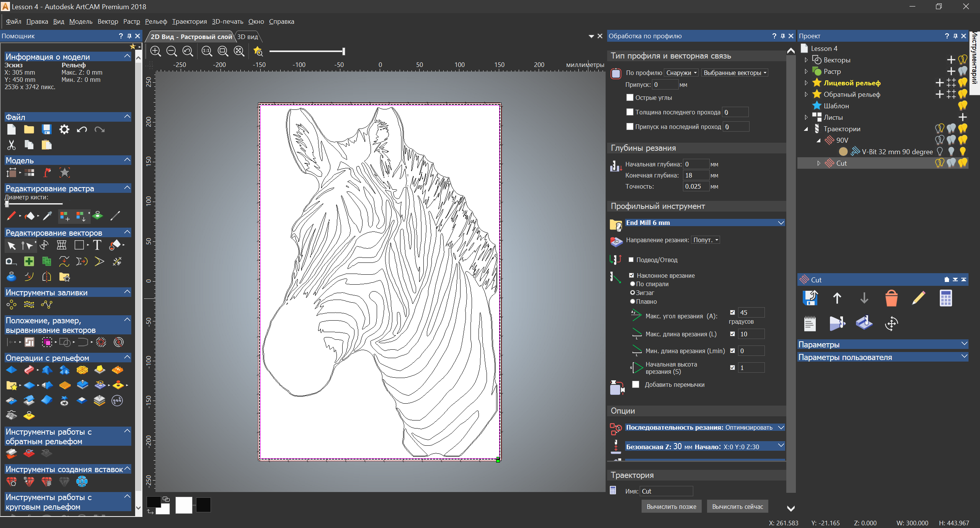Click the save model floppy disk icon
This screenshot has width=980, height=528.
pos(47,130)
